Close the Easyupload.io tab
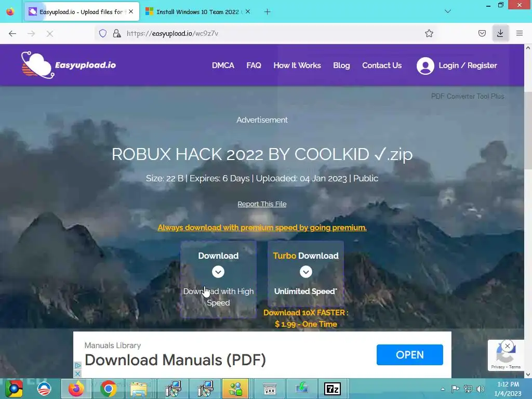 [x=131, y=11]
